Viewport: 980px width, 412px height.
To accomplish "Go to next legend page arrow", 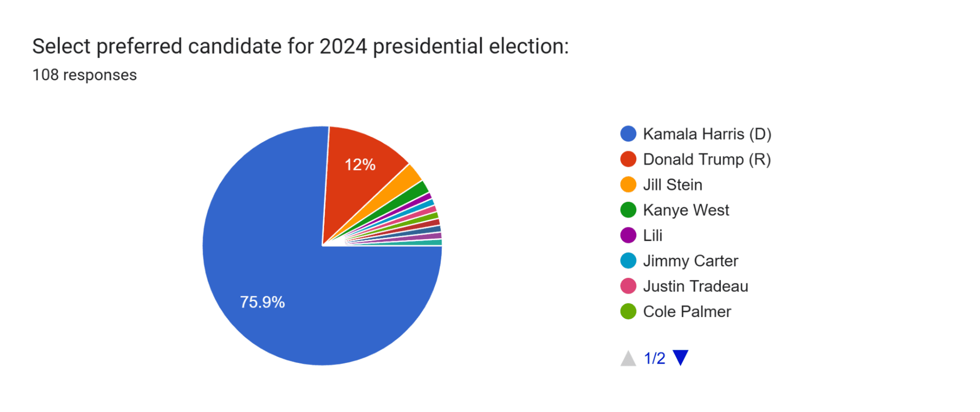I will point(680,357).
